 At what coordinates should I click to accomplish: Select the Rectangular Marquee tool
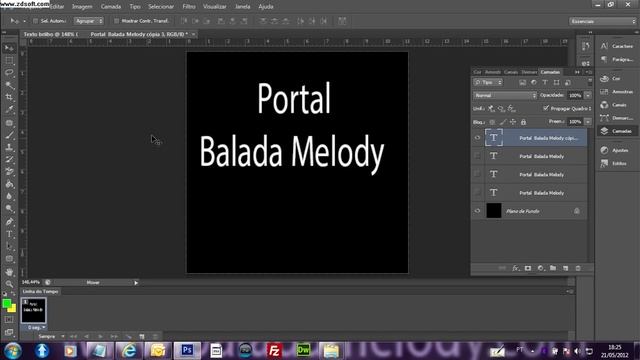coord(9,61)
